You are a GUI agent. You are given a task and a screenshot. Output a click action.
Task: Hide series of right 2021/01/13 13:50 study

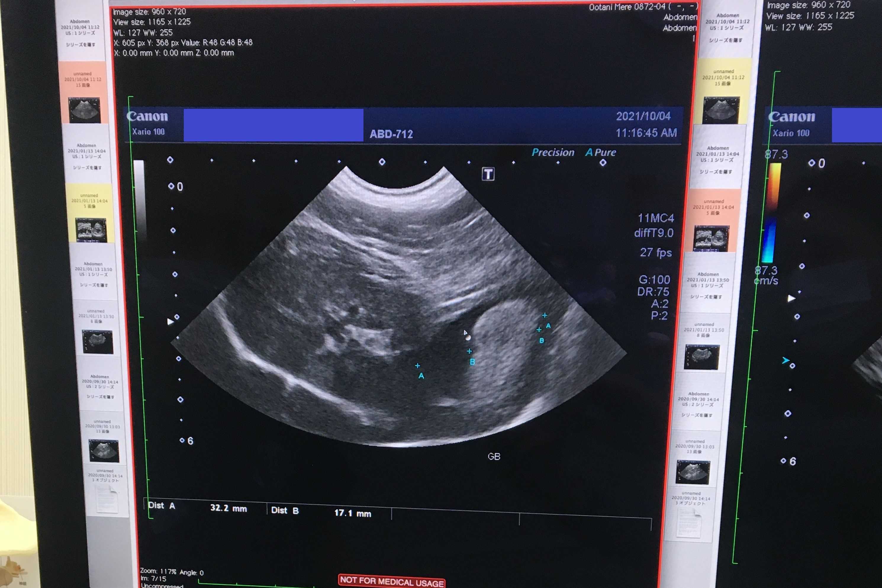(706, 297)
